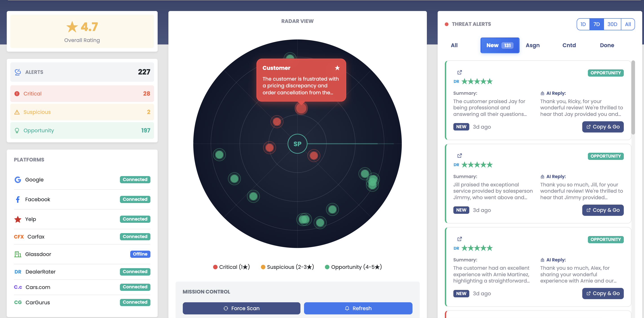
Task: Click the Carfax CFX icon
Action: [19, 236]
